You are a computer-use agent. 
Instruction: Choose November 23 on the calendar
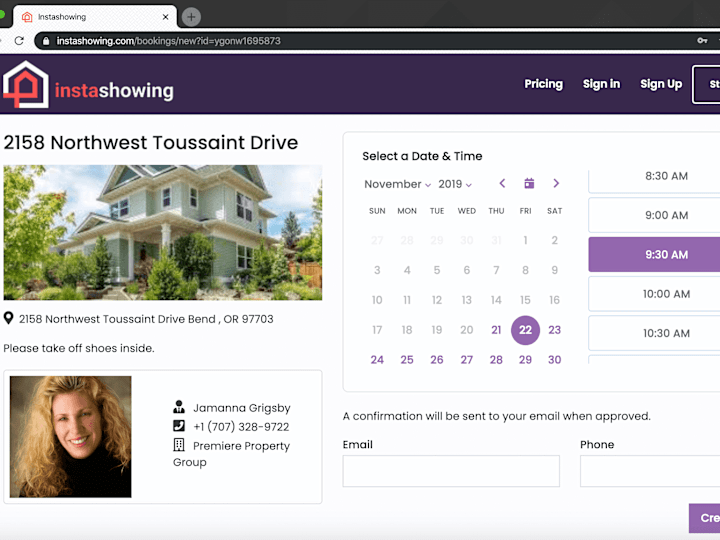(x=554, y=330)
